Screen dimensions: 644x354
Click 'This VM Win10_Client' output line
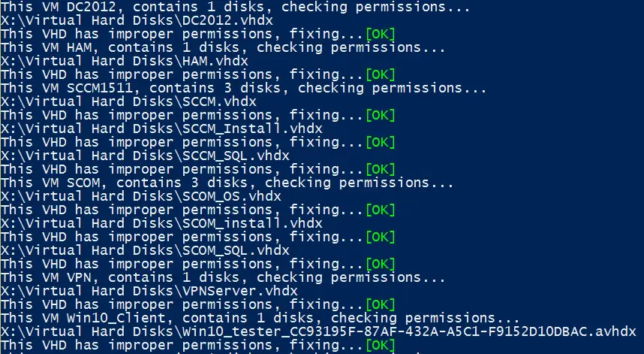click(260, 318)
